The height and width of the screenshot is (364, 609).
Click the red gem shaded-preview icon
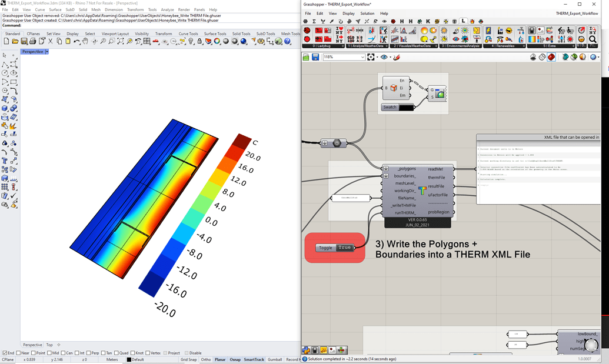tap(551, 57)
